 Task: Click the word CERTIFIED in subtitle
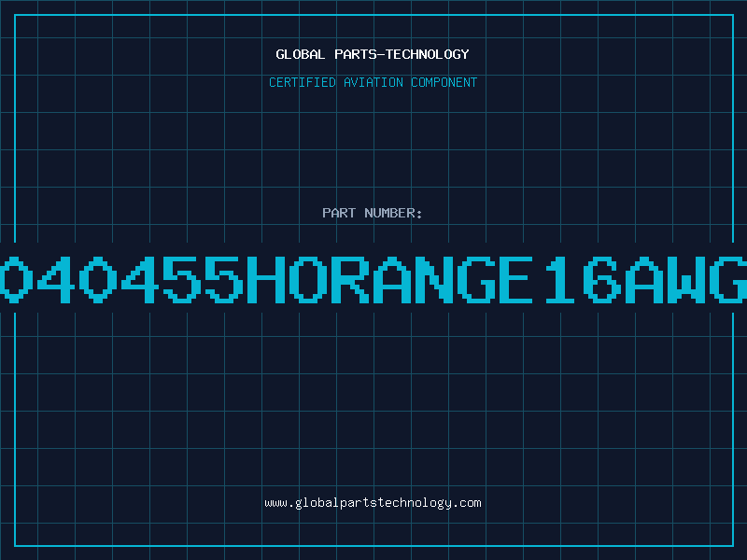[303, 82]
